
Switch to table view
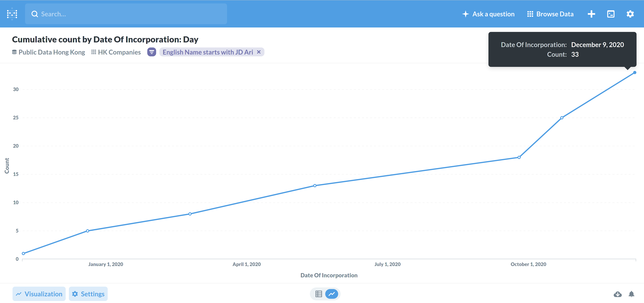point(319,294)
